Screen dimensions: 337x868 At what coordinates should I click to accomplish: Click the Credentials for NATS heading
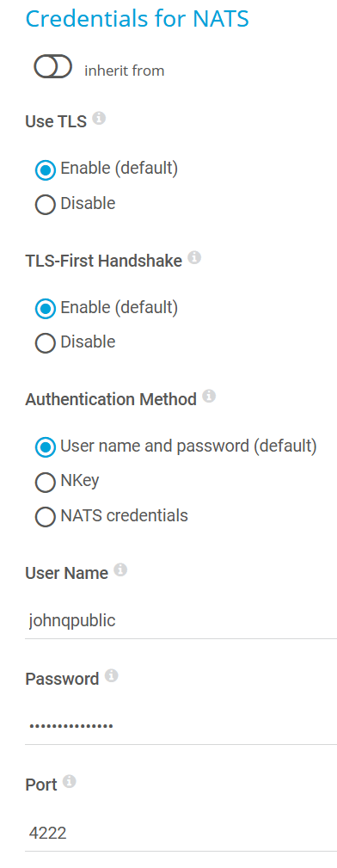point(138,19)
